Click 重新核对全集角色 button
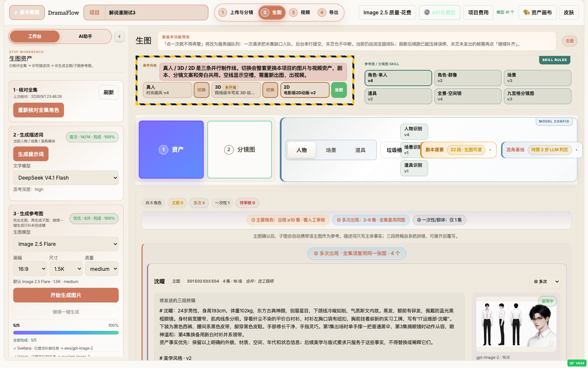The height and width of the screenshot is (368, 588). coord(39,110)
